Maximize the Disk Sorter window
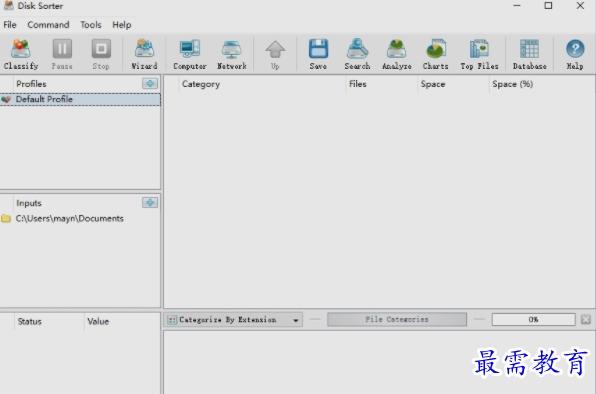596x394 pixels. point(548,6)
